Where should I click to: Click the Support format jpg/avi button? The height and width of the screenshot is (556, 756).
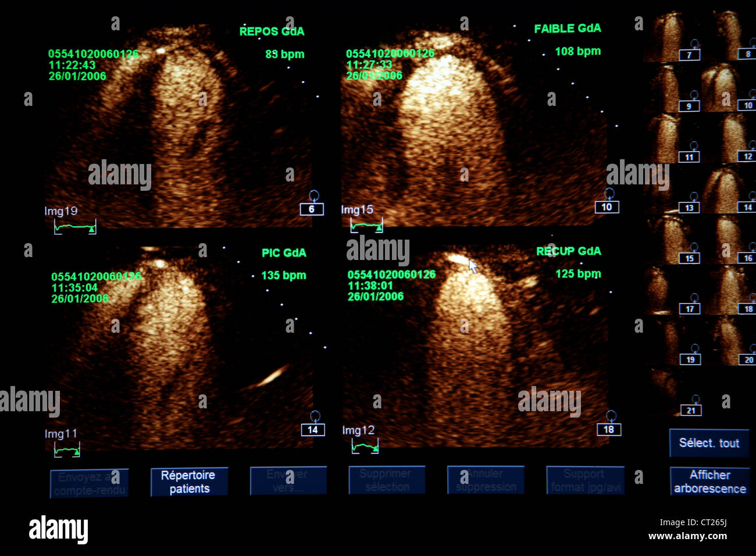tap(585, 480)
